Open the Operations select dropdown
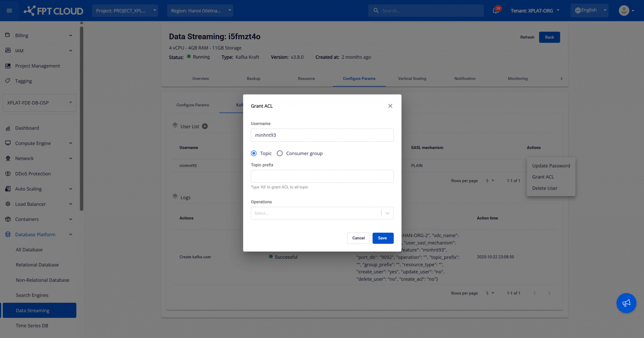This screenshot has width=644, height=338. tap(322, 213)
